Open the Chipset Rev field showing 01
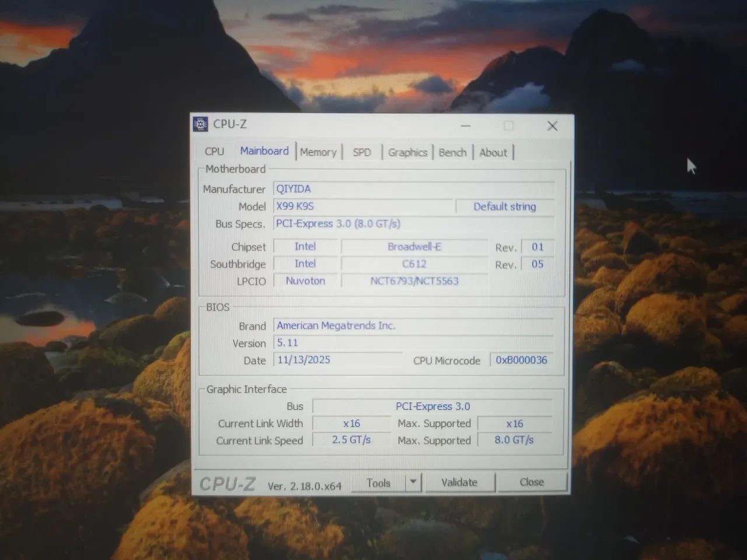747x560 pixels. tap(537, 247)
